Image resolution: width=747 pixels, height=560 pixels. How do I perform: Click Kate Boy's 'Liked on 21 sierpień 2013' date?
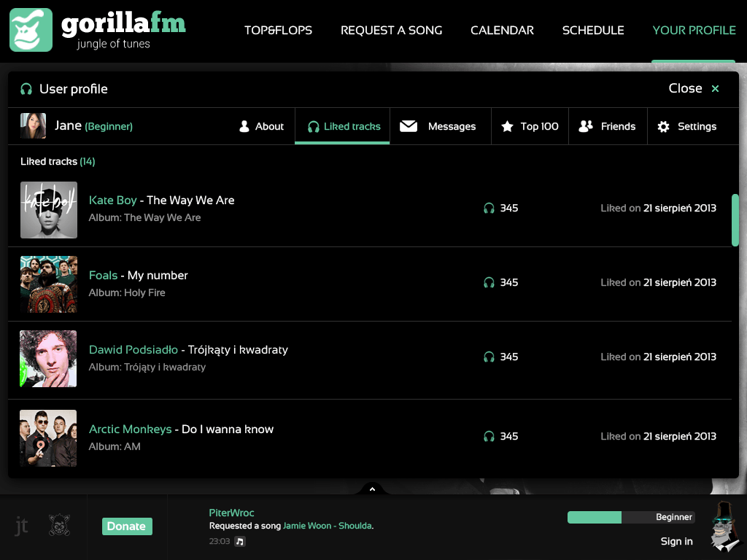point(659,208)
